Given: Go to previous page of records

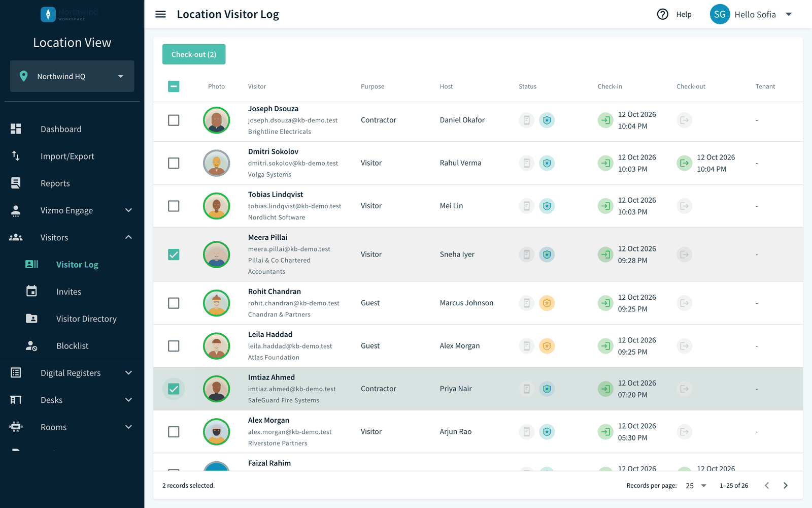Looking at the screenshot, I should click(x=767, y=486).
